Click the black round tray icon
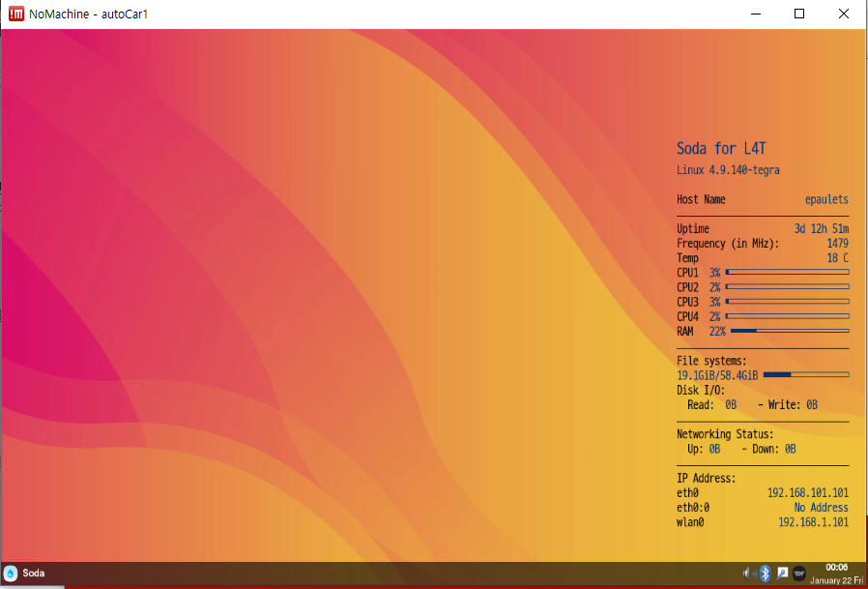The image size is (868, 589). 799,573
